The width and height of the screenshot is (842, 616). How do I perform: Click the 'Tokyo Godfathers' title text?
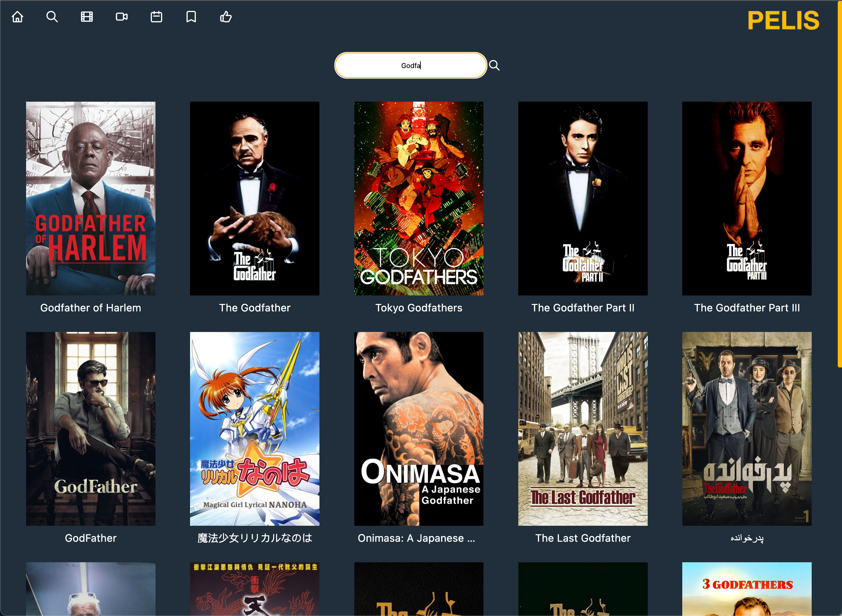click(x=419, y=308)
